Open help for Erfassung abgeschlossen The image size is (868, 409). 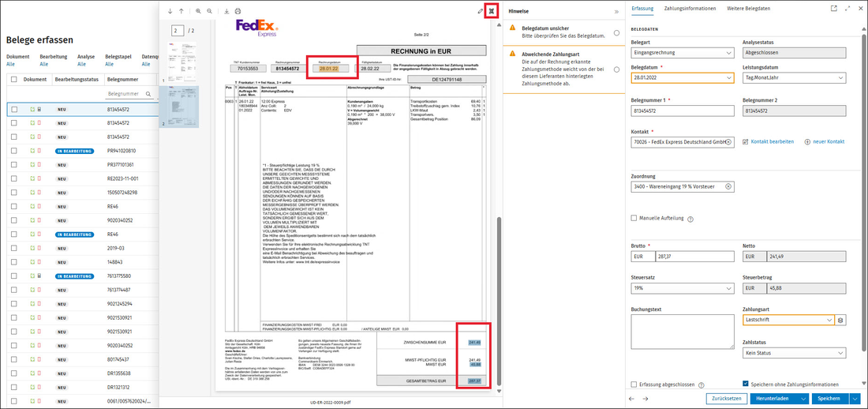coord(701,385)
